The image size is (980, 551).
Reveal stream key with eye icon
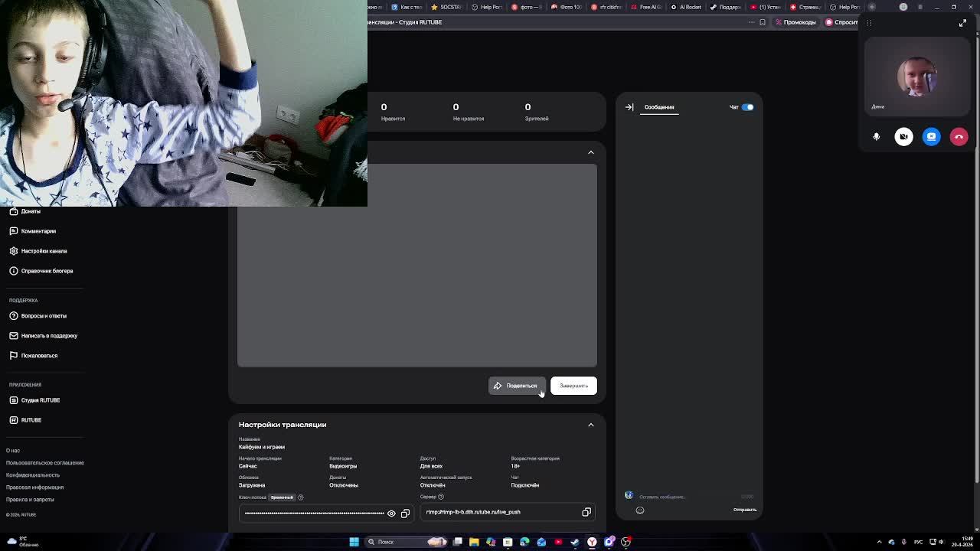[391, 514]
